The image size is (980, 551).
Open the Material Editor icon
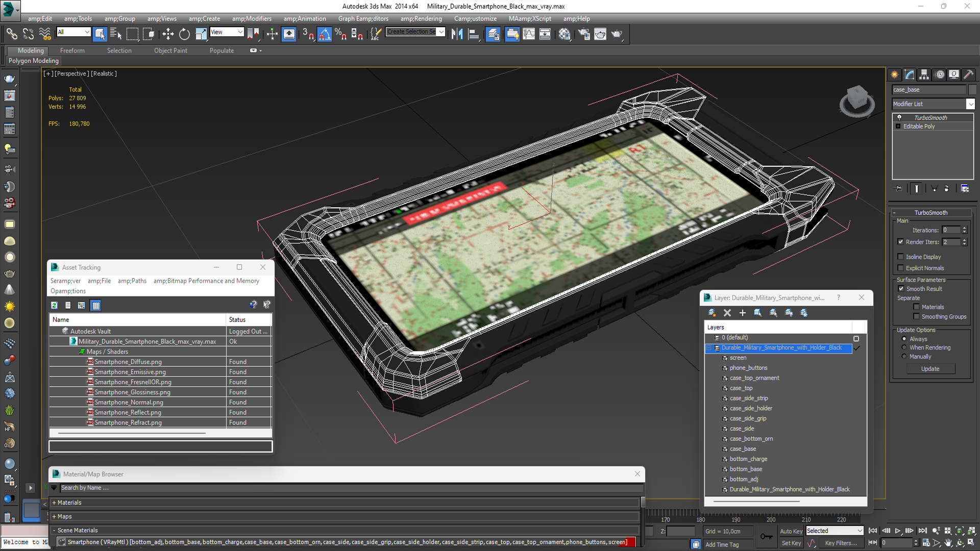click(564, 34)
